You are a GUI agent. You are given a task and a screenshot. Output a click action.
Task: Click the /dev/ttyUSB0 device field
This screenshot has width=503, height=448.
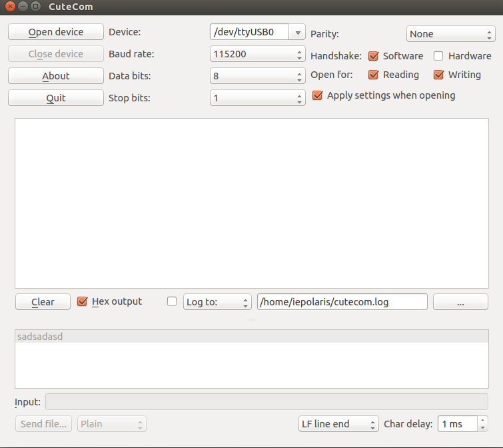(x=249, y=32)
